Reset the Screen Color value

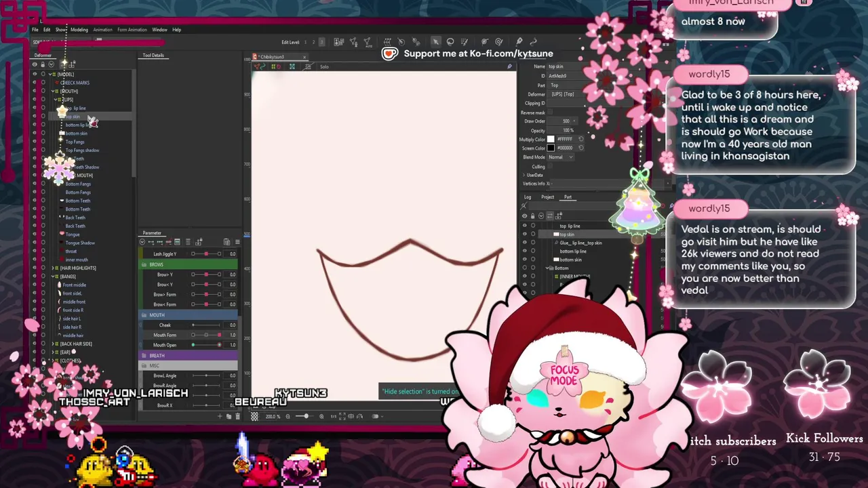580,148
